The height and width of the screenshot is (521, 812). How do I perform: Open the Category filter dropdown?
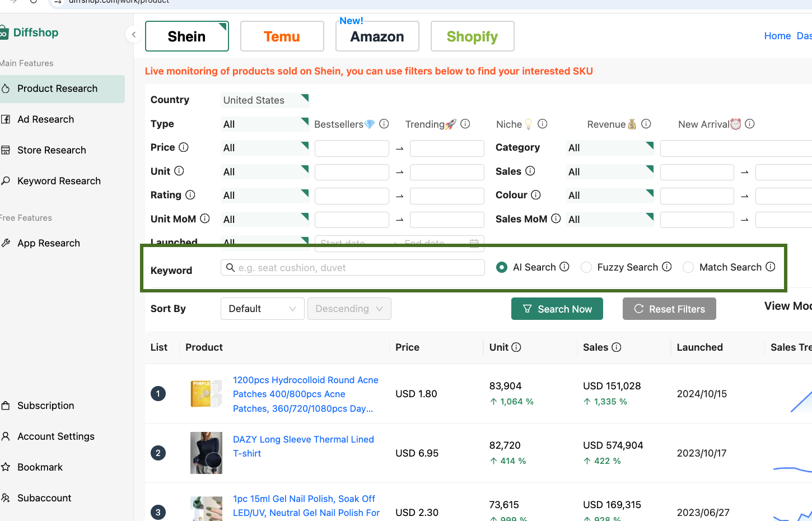610,147
